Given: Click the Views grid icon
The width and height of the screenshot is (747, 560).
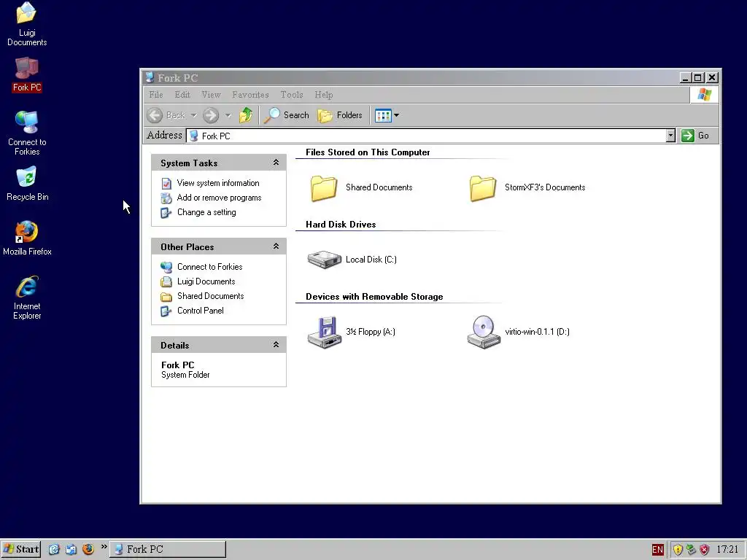Looking at the screenshot, I should pos(383,115).
